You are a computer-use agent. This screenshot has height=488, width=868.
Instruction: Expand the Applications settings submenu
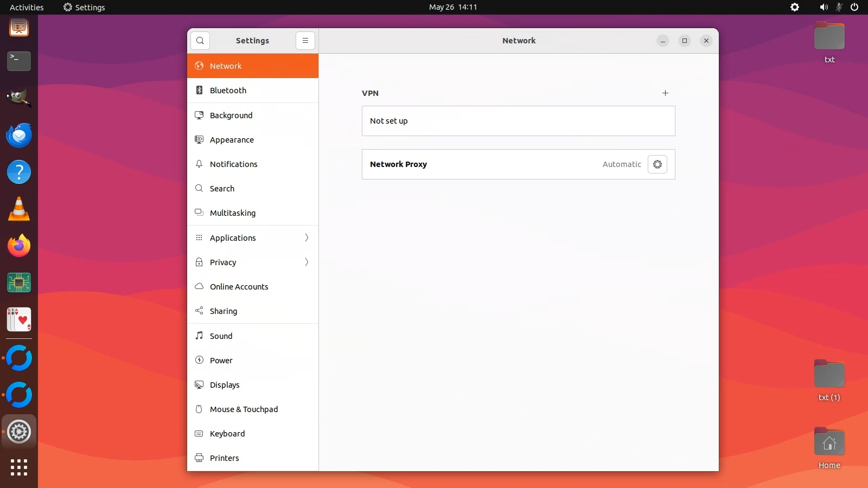point(253,238)
